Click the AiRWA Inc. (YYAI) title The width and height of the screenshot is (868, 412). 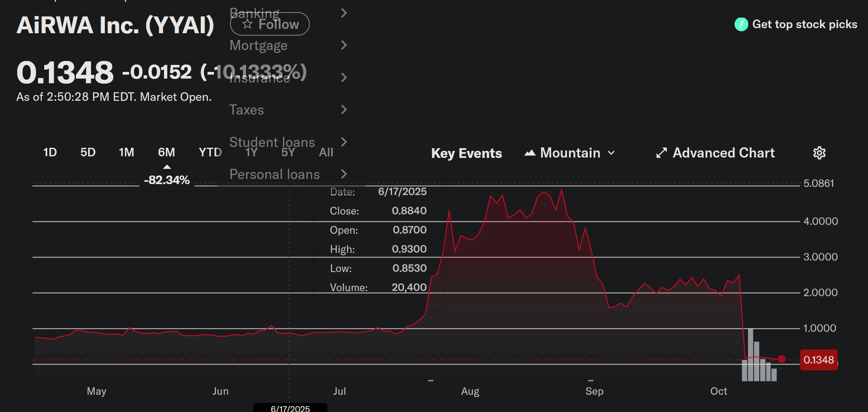tap(115, 25)
